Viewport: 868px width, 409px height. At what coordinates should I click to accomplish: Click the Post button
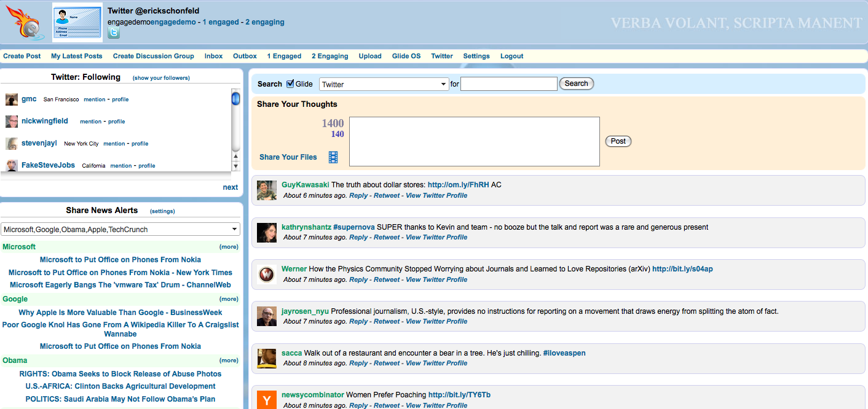click(x=618, y=141)
